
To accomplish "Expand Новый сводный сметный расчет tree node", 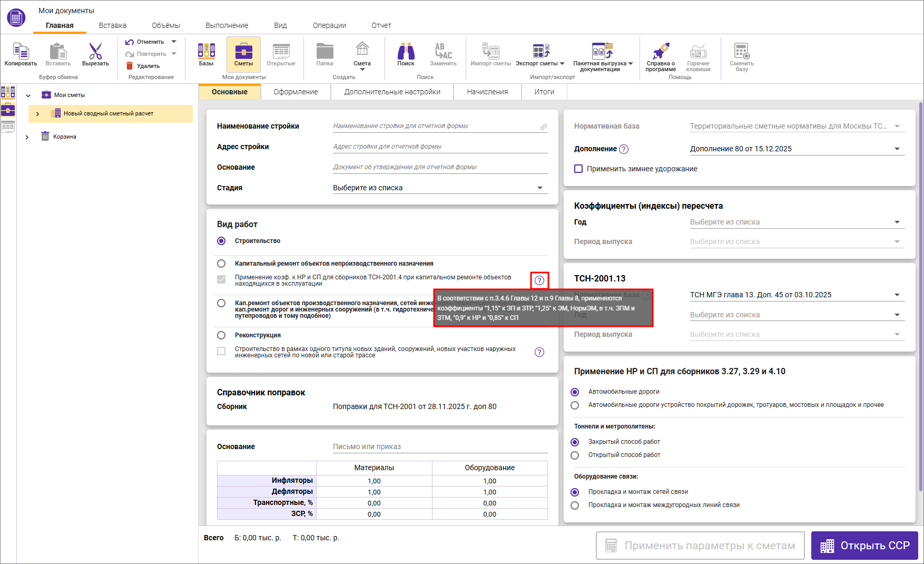I will pyautogui.click(x=37, y=114).
